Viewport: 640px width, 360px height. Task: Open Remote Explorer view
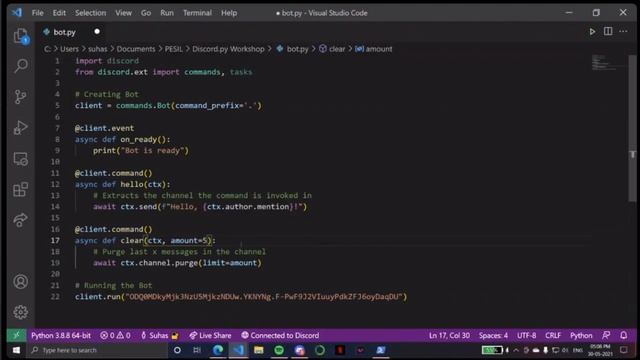(20, 159)
